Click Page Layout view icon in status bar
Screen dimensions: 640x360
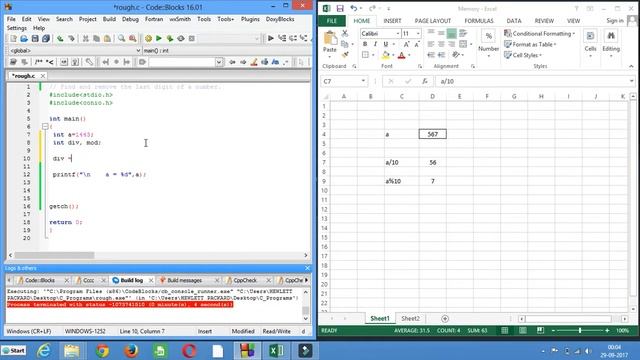coord(522,330)
